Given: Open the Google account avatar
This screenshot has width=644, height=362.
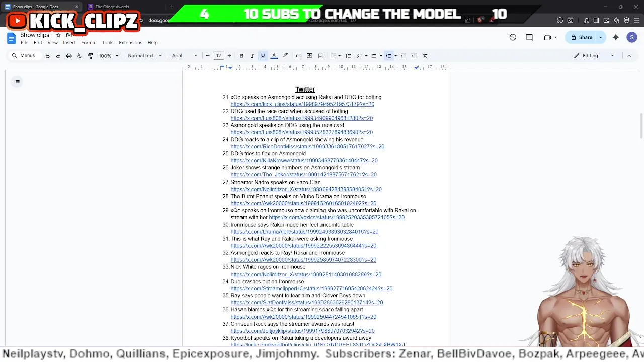Looking at the screenshot, I should click(x=632, y=37).
